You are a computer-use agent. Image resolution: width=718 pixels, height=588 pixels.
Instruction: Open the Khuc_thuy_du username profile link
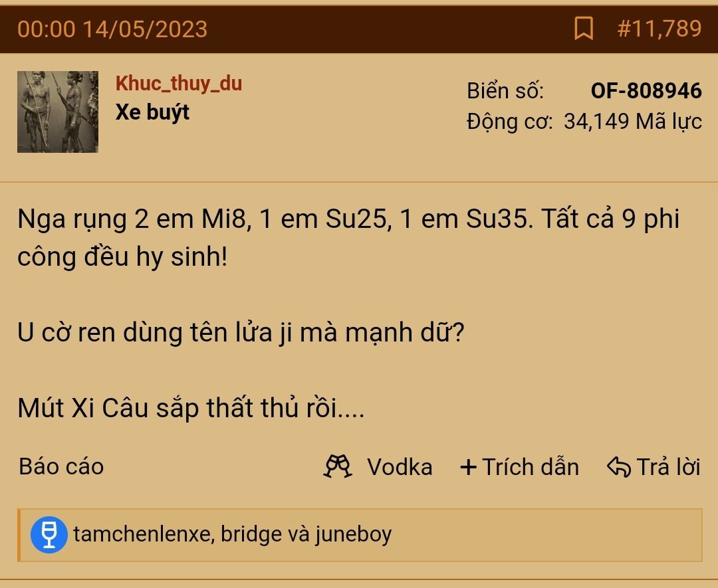coord(178,84)
